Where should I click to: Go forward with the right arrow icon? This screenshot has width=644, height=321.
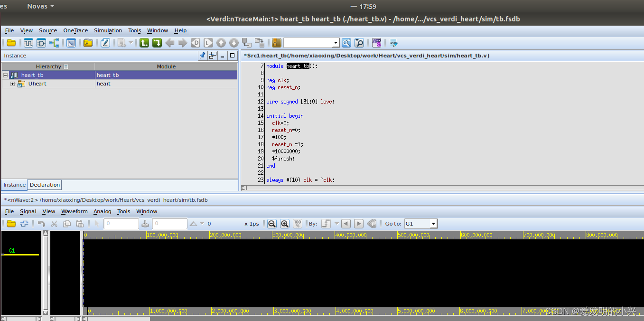183,43
